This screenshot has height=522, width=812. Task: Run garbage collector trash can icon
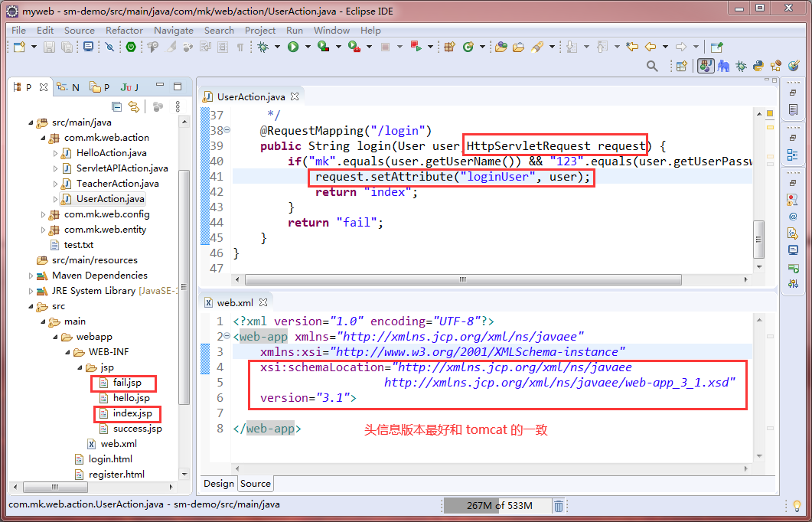coord(559,506)
